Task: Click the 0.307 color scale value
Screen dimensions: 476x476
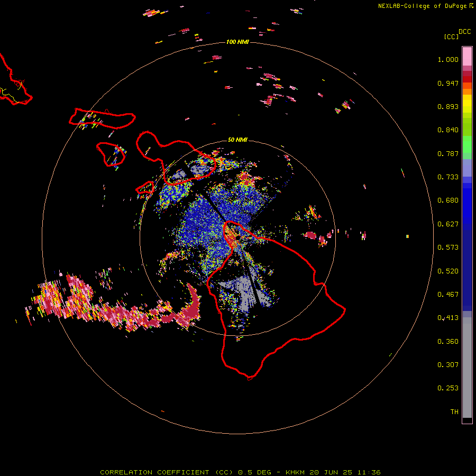Action: (448, 365)
